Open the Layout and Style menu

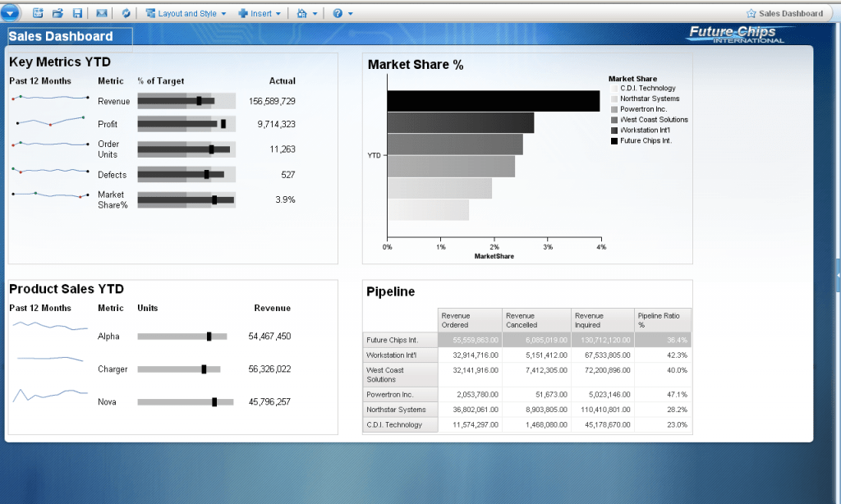point(186,13)
